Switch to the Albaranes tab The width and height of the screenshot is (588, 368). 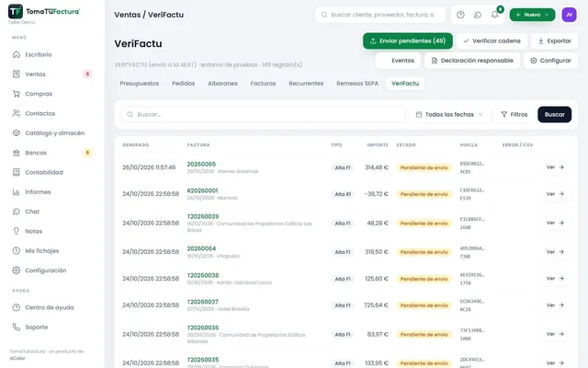coord(222,84)
